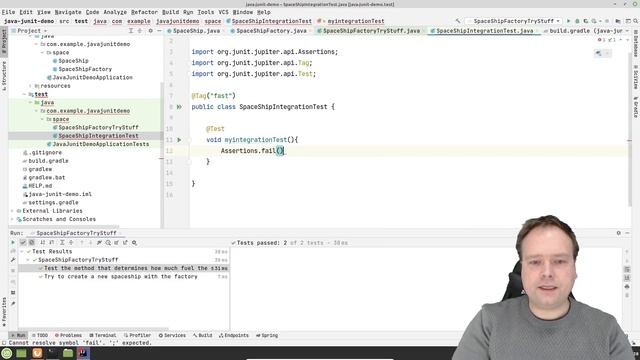Run class SpaceShipIntegrationTest from the gutter

coord(179,107)
